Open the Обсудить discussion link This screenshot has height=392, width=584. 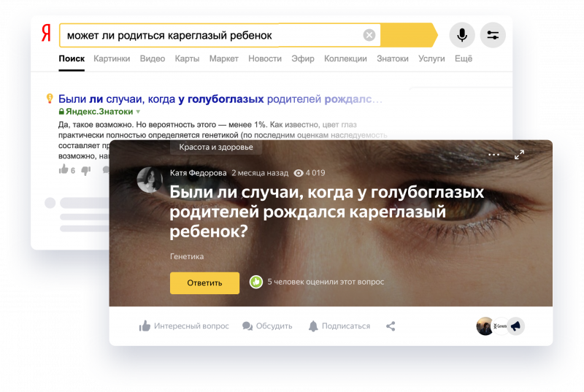tap(267, 326)
